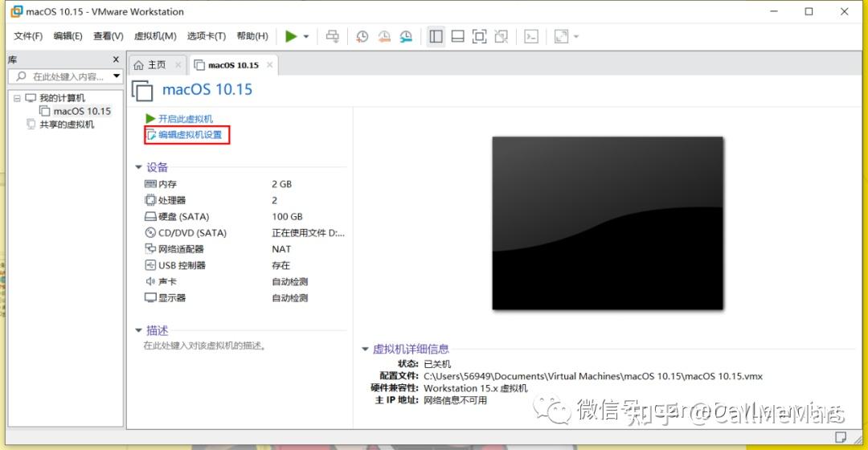Image resolution: width=868 pixels, height=450 pixels.
Task: Select 共享的虚拟机 in the library tree
Action: pyautogui.click(x=67, y=125)
